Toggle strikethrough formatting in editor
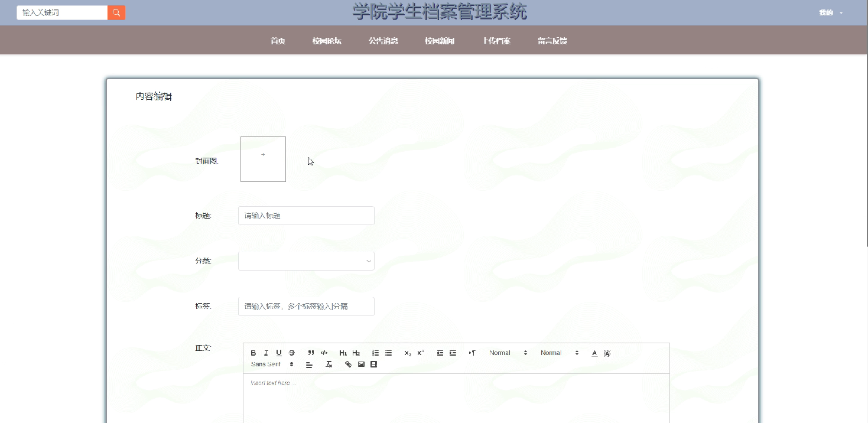868x423 pixels. coord(291,353)
